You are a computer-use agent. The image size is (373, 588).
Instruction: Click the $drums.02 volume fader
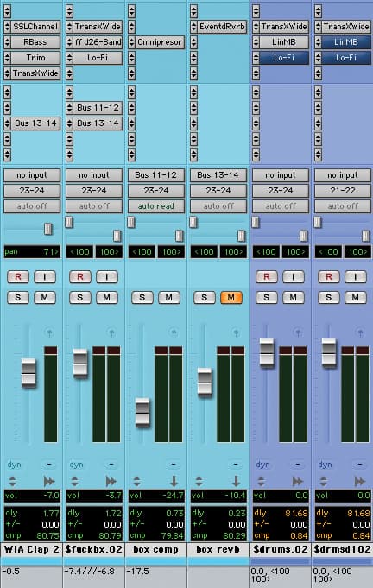pos(267,352)
